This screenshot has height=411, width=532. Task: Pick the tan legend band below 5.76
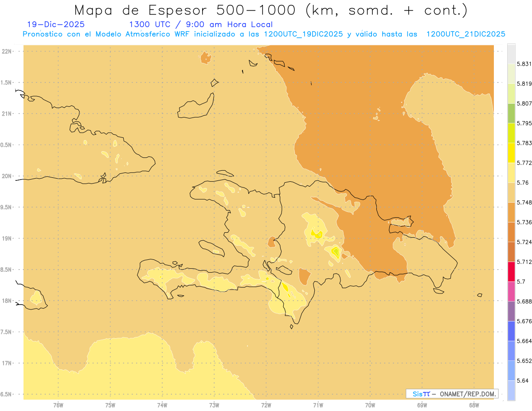tap(511, 192)
